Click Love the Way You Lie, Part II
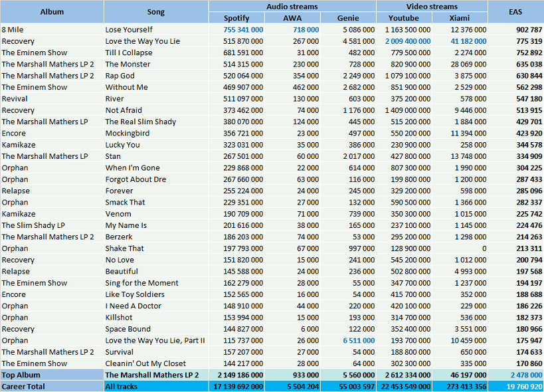Viewport: 544px width, 392px height. (x=155, y=340)
